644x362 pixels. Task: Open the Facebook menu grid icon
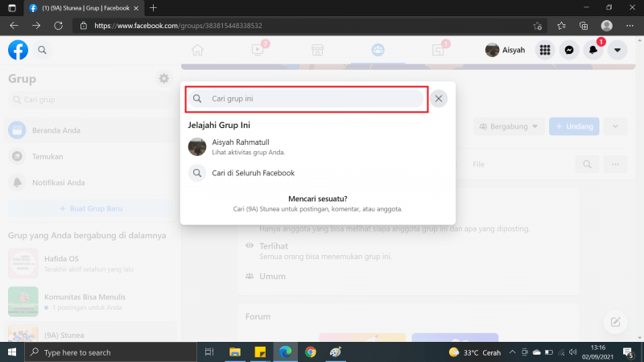coord(545,50)
